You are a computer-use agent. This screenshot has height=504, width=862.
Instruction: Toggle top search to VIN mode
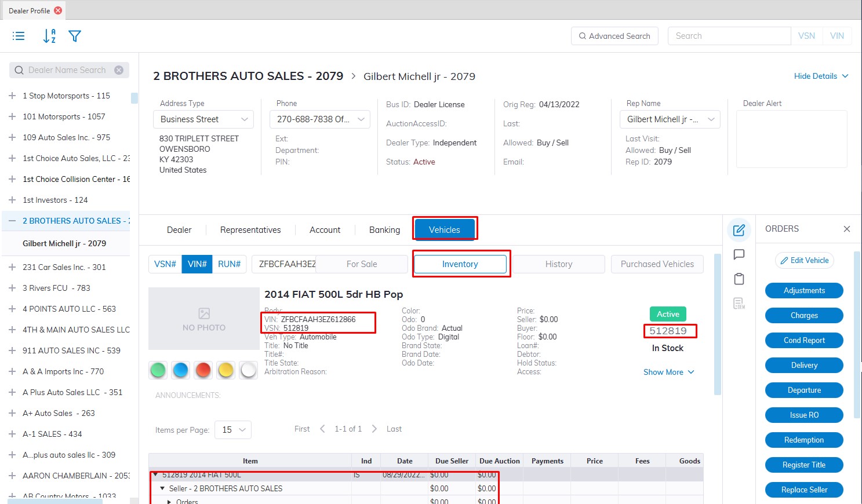[x=836, y=36]
